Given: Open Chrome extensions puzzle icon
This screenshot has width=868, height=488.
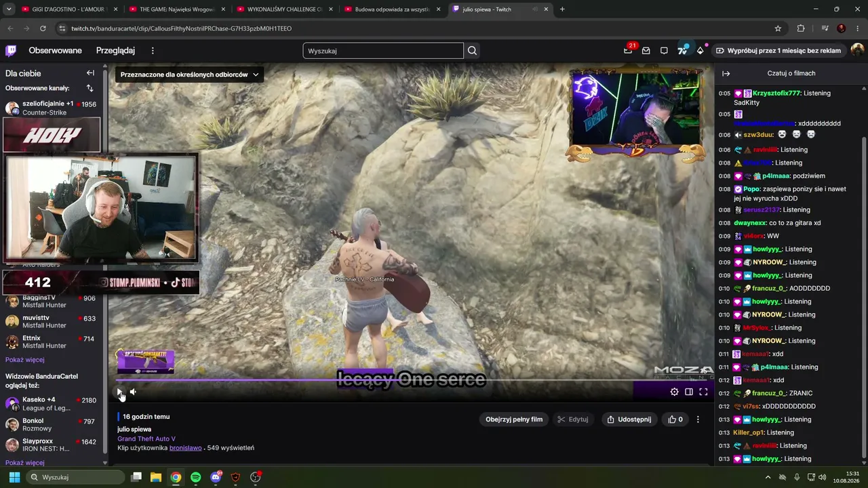Looking at the screenshot, I should click(801, 28).
